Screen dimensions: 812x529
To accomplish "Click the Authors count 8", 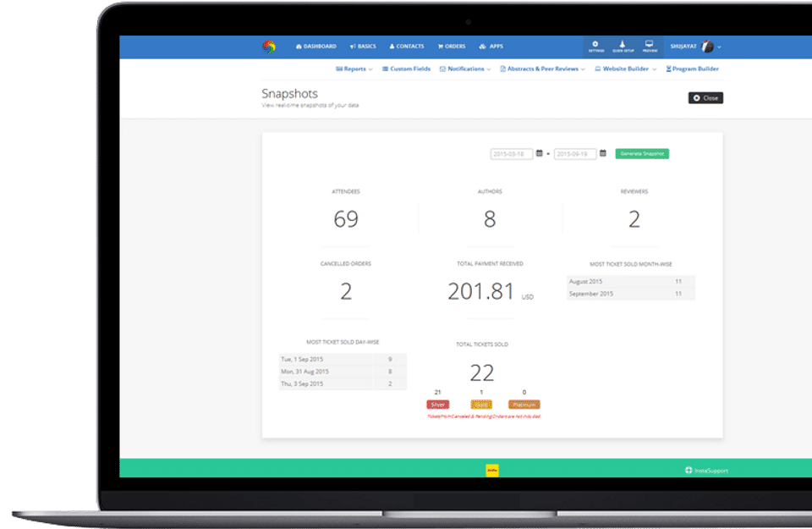I will pos(490,219).
